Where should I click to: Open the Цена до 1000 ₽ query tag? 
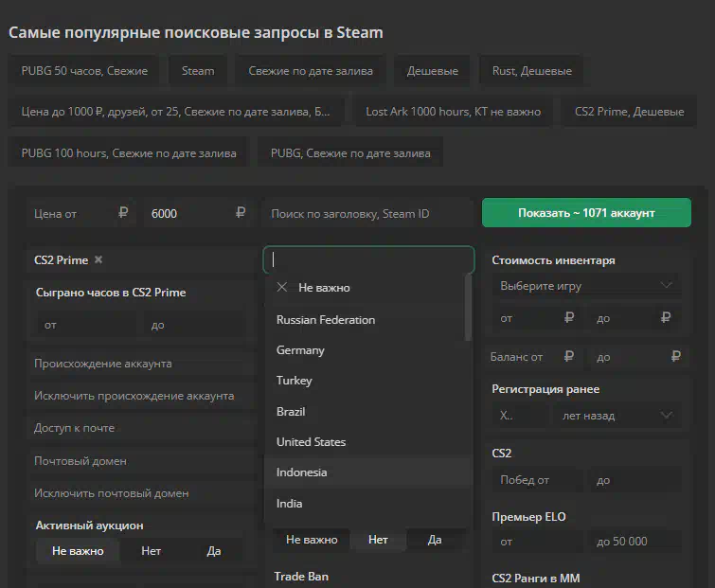pyautogui.click(x=175, y=112)
